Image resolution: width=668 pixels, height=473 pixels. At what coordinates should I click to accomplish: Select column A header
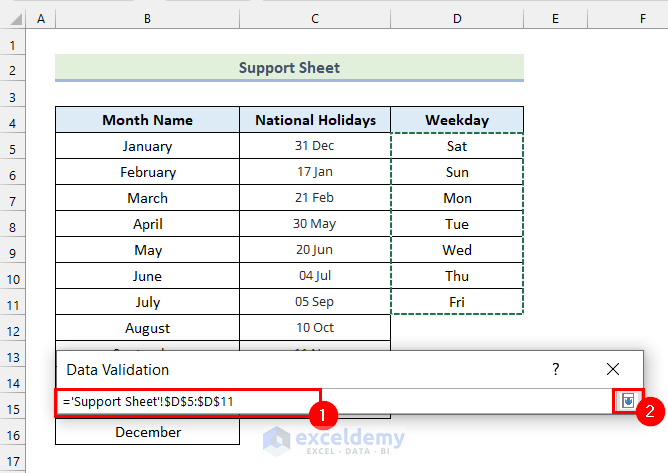point(41,19)
